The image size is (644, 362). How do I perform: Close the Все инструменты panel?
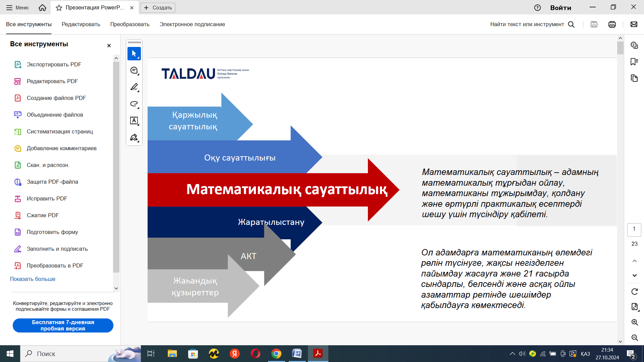(109, 46)
